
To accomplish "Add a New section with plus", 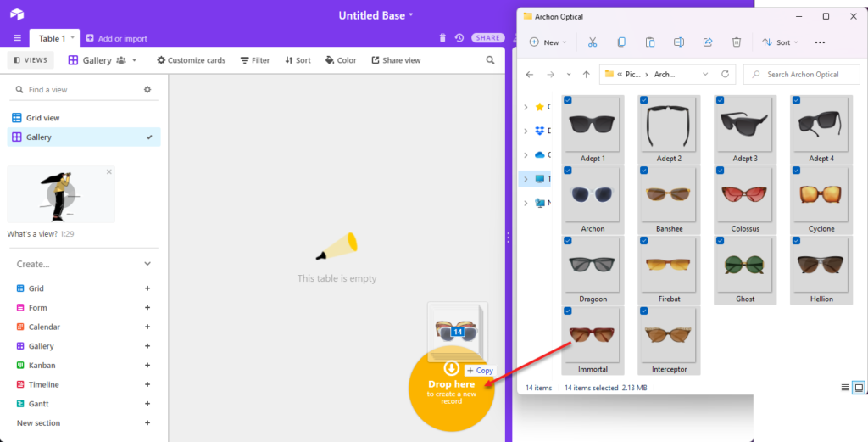I will coord(147,423).
